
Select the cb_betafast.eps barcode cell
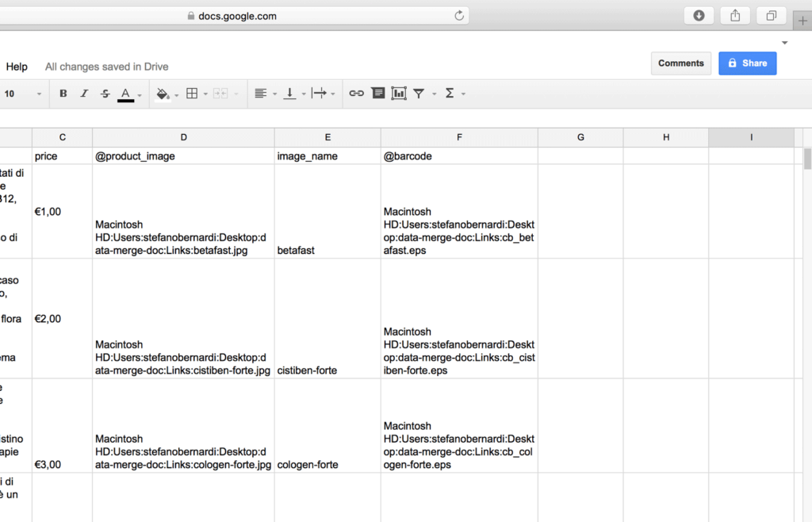click(x=459, y=211)
